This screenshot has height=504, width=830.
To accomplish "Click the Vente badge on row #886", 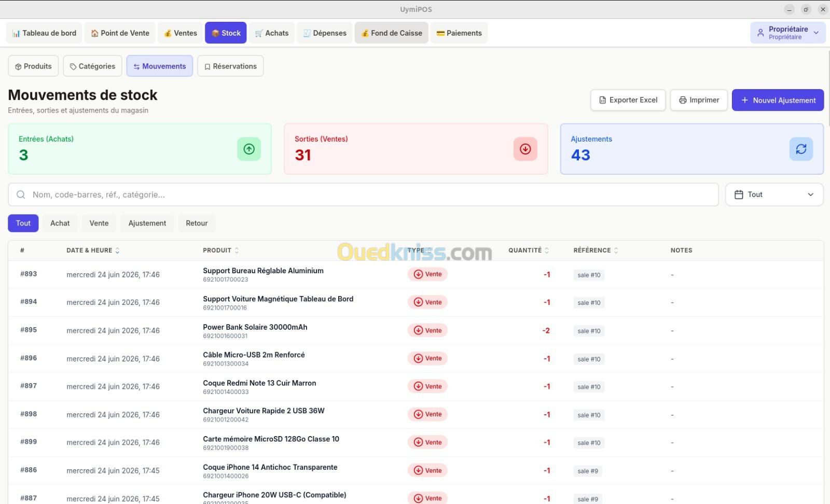I will pos(427,470).
